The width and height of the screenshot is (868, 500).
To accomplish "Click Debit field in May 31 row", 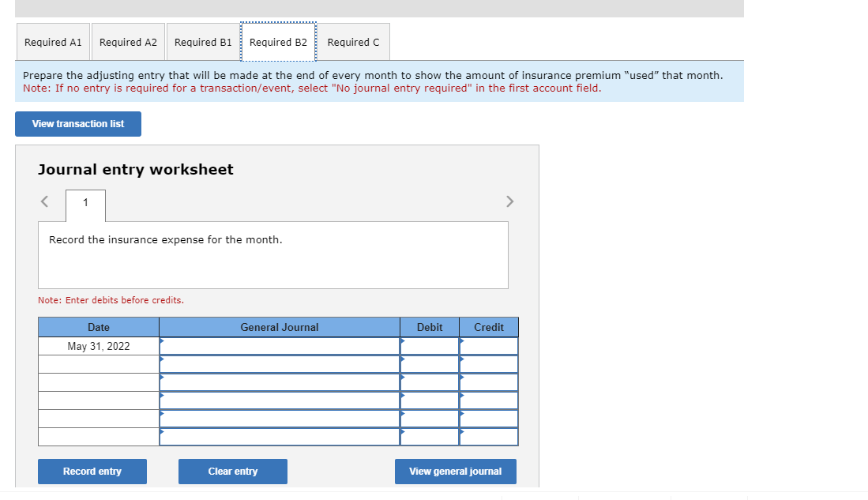I will pos(430,346).
